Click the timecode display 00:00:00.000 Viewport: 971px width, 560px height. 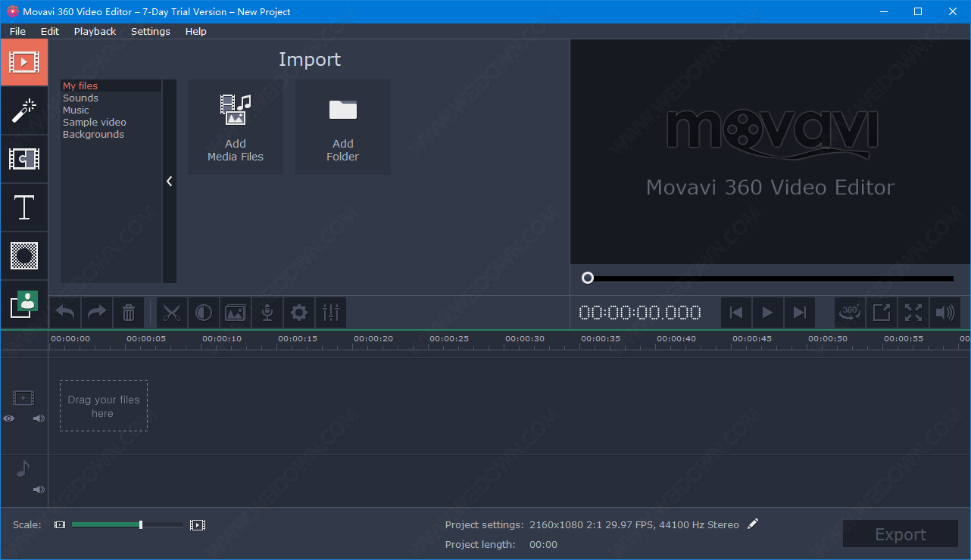pos(640,313)
